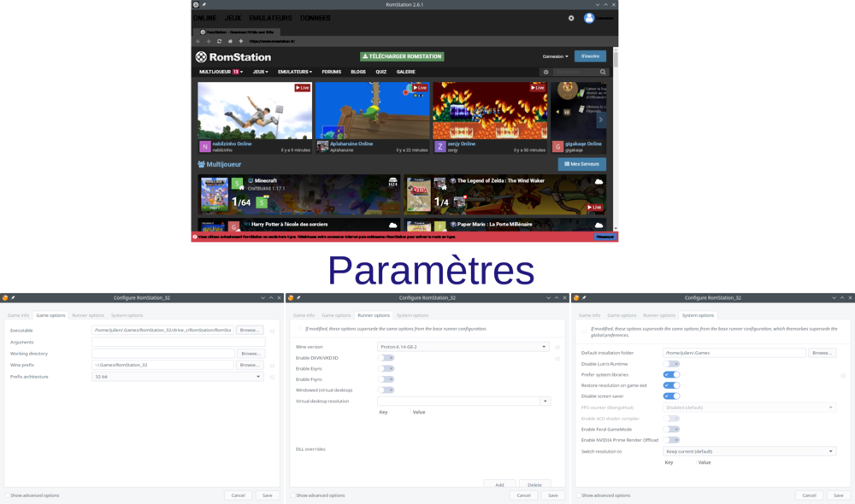Open FORUMS in website nav
The height and width of the screenshot is (504, 855).
(331, 72)
